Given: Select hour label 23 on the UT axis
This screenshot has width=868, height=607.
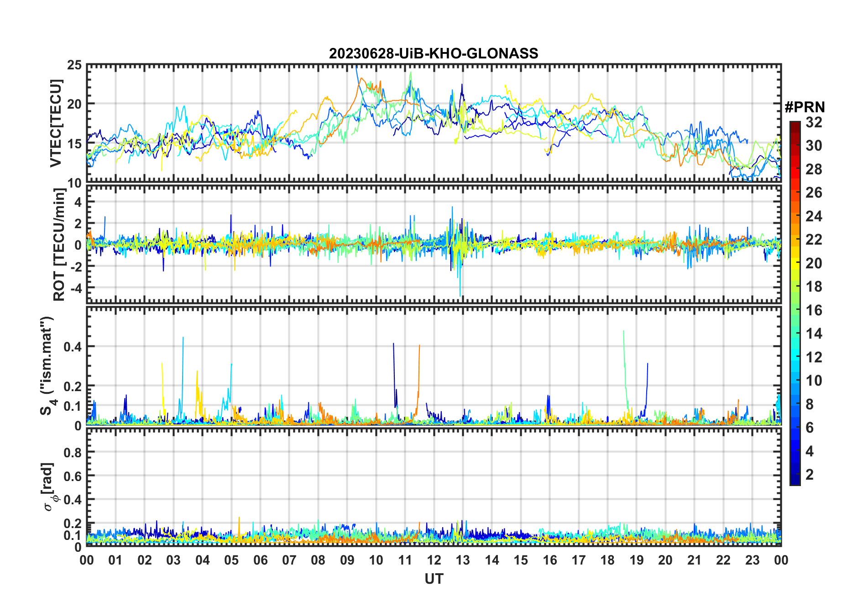Looking at the screenshot, I should point(752,560).
